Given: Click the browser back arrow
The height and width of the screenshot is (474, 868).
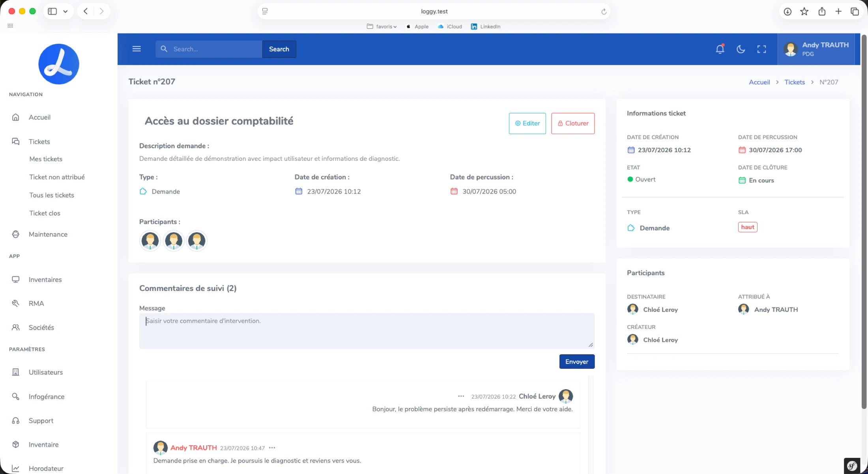Looking at the screenshot, I should 86,11.
